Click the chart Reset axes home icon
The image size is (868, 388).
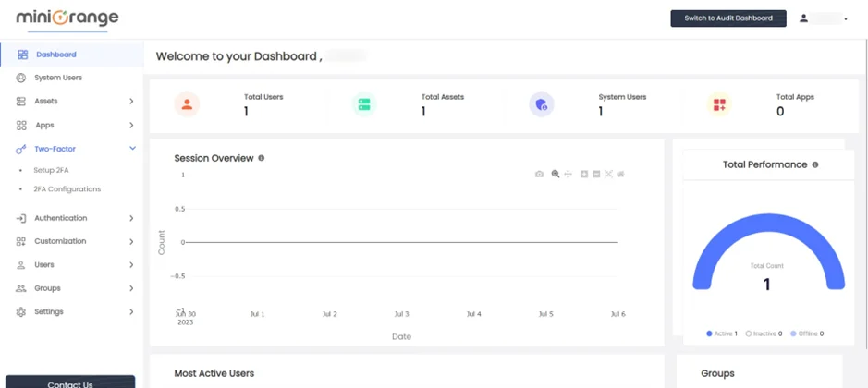(621, 175)
